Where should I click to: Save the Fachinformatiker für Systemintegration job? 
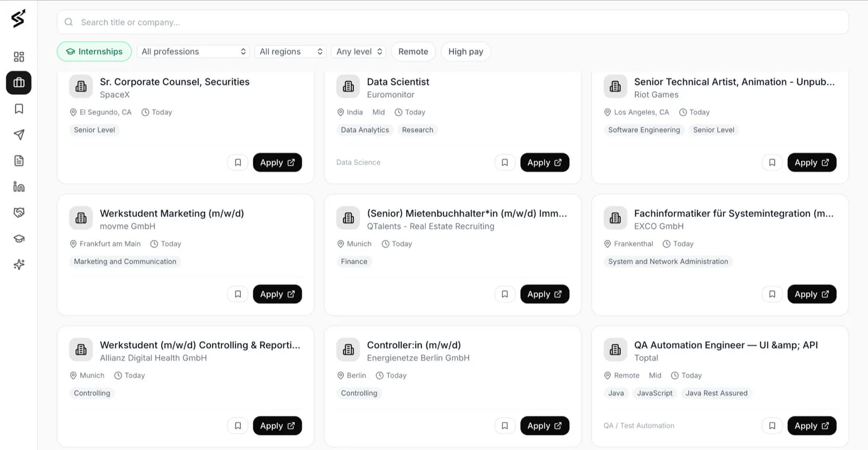[x=772, y=294]
